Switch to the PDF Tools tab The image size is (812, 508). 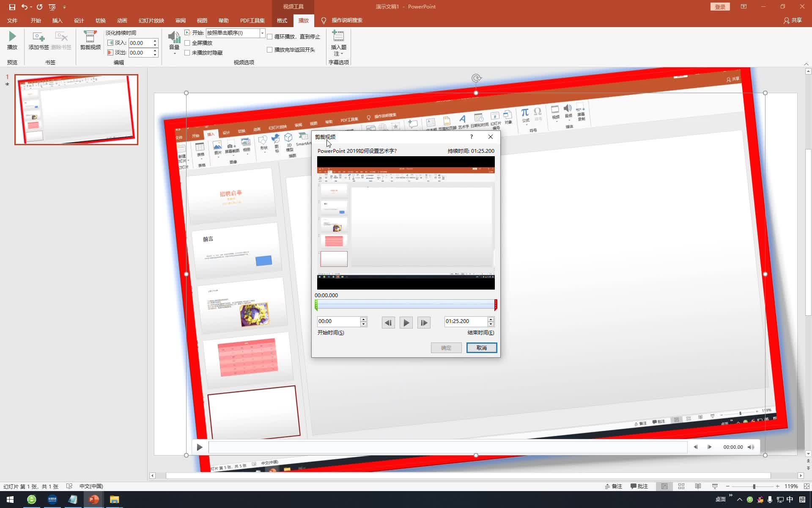click(x=252, y=20)
